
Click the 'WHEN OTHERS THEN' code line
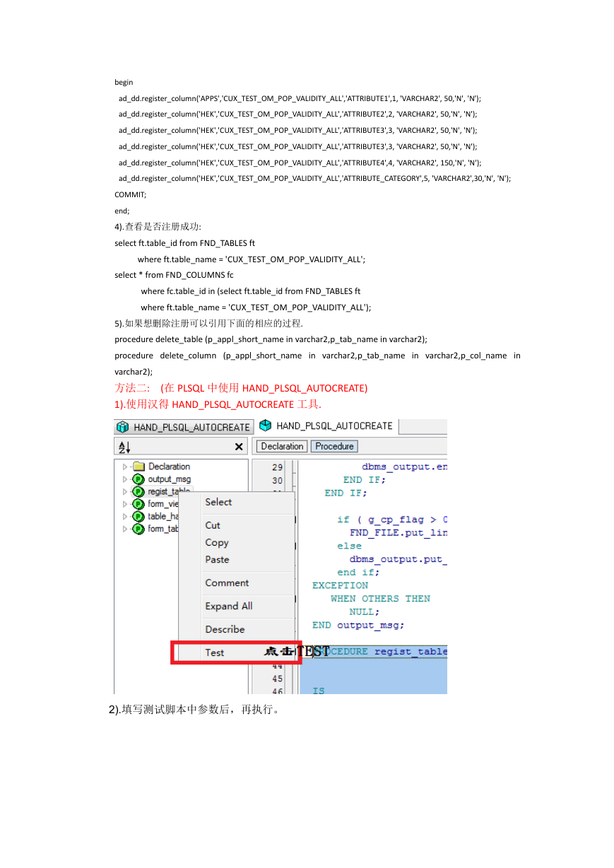380,599
